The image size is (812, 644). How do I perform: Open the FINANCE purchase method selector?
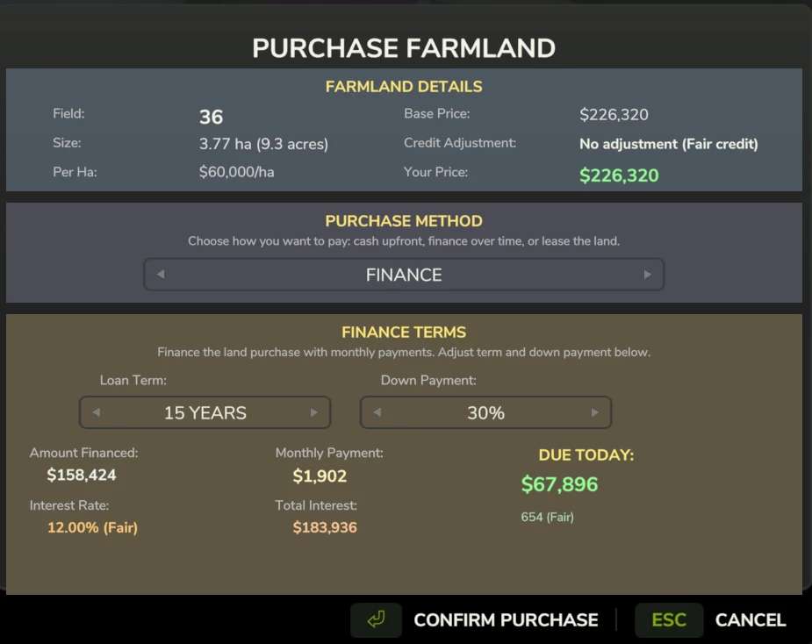[404, 275]
